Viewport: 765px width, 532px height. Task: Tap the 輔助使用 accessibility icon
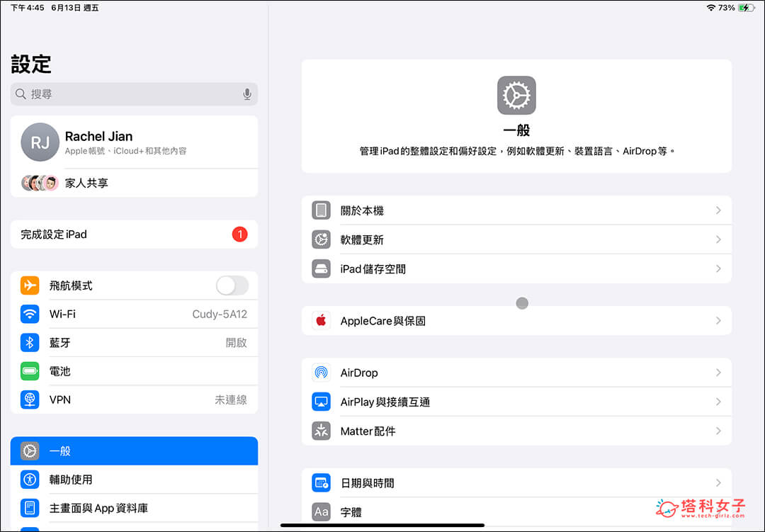coord(30,480)
